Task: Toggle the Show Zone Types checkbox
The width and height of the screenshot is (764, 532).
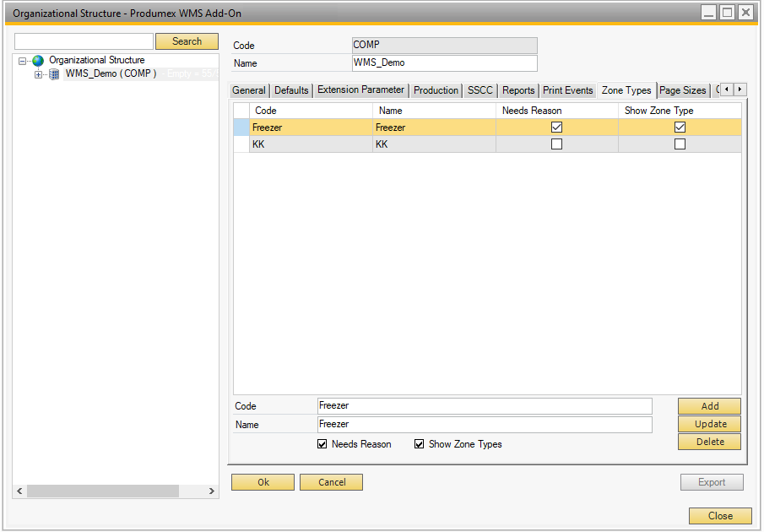Action: (419, 444)
